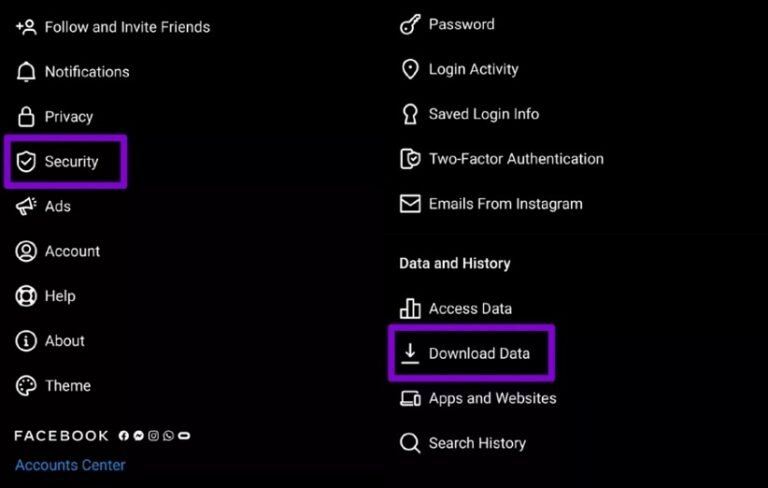Viewport: 768px width, 488px height.
Task: Click the Login Activity location pin icon
Action: 409,69
